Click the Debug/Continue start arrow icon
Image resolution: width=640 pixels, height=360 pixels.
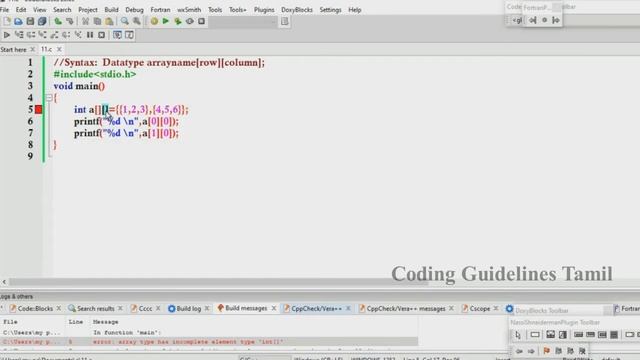point(7,35)
